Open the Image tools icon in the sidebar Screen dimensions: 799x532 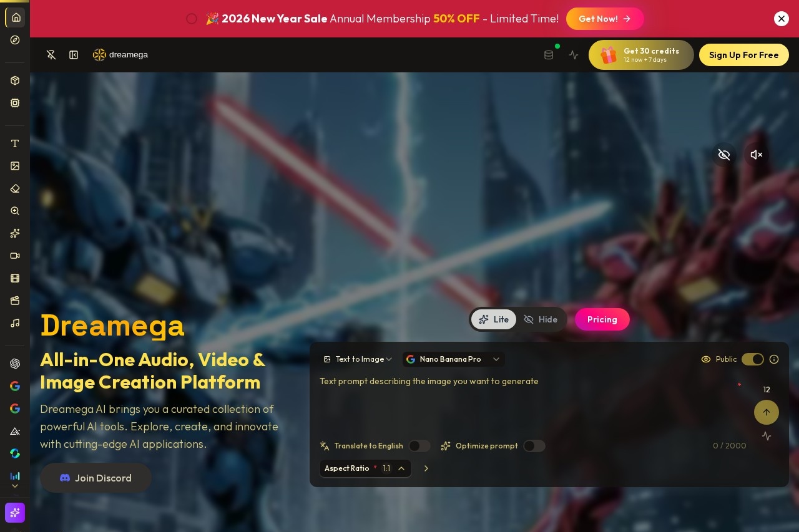pyautogui.click(x=15, y=166)
